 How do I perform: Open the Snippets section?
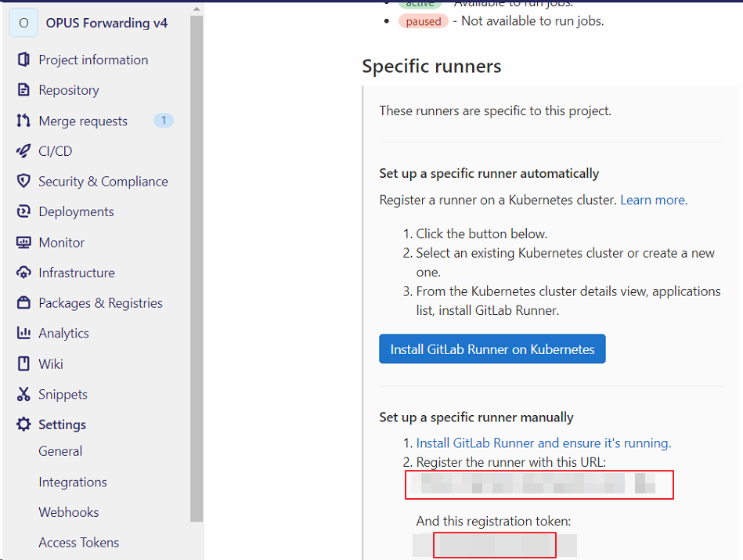63,395
